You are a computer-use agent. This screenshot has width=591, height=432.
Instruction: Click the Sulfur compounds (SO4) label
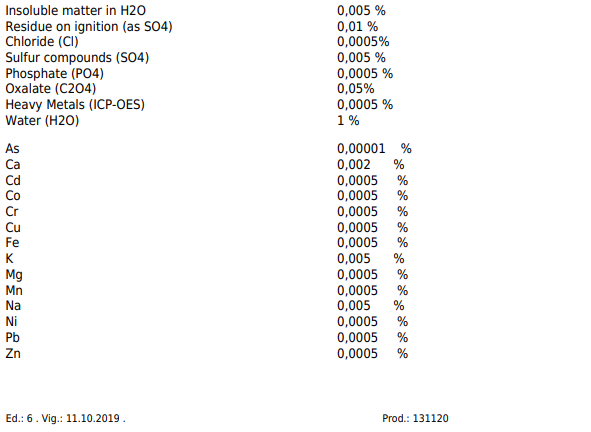point(77,58)
